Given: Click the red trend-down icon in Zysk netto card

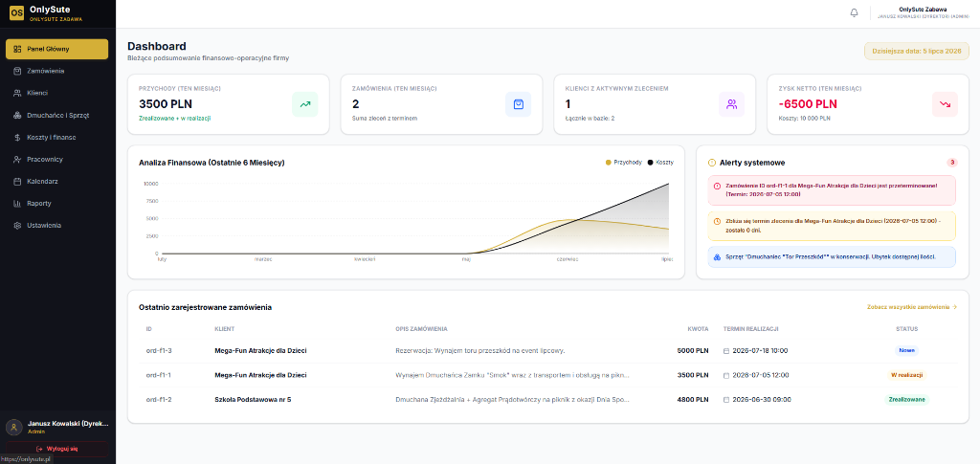Looking at the screenshot, I should (x=945, y=104).
